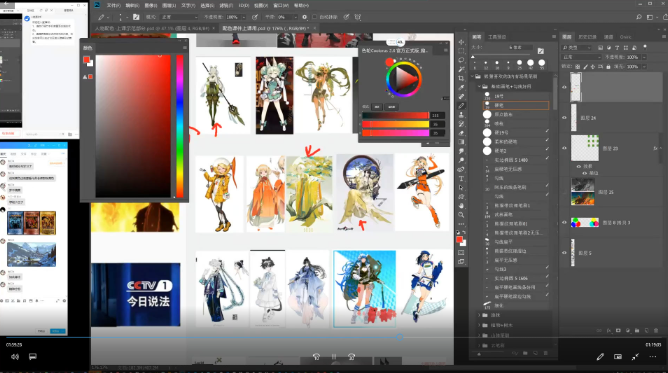Delete brush using Brushes panel trash icon
This screenshot has width=668, height=373.
[x=546, y=353]
